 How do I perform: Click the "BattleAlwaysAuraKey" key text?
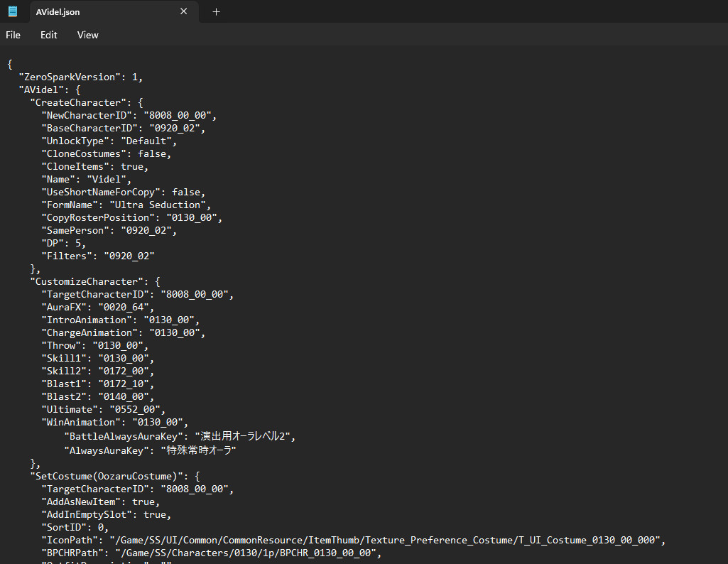click(121, 436)
